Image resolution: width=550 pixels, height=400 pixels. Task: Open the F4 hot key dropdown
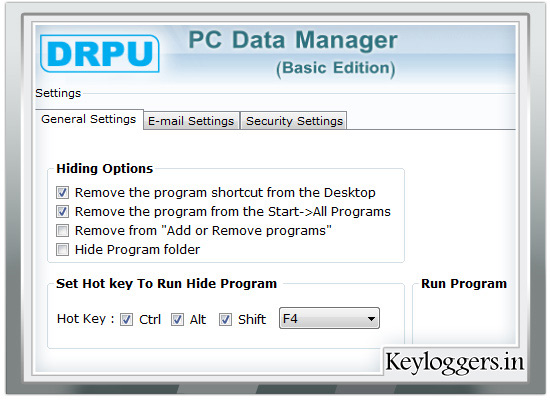point(329,318)
